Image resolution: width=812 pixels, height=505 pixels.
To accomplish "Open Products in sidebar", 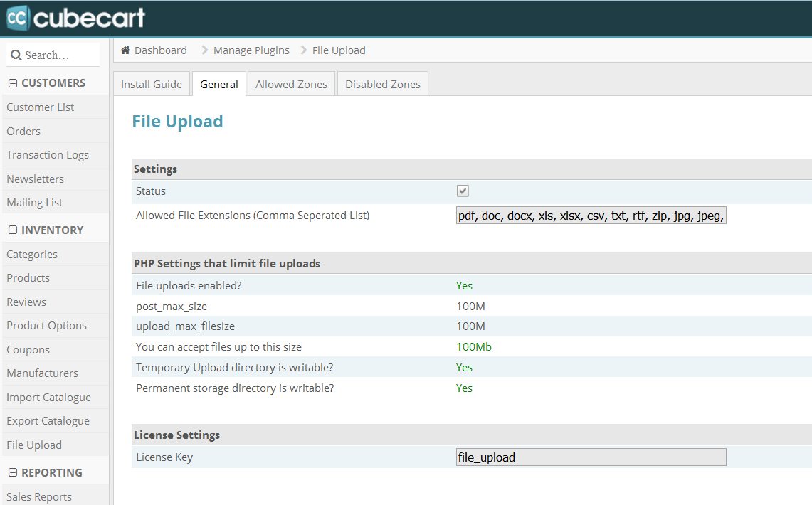I will (x=28, y=278).
